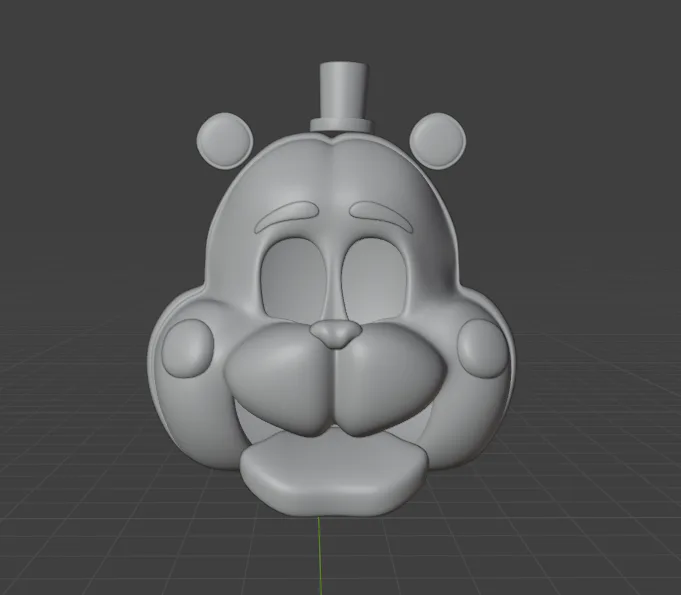The image size is (681, 595).
Task: Click the right eye socket opening
Action: pyautogui.click(x=376, y=278)
